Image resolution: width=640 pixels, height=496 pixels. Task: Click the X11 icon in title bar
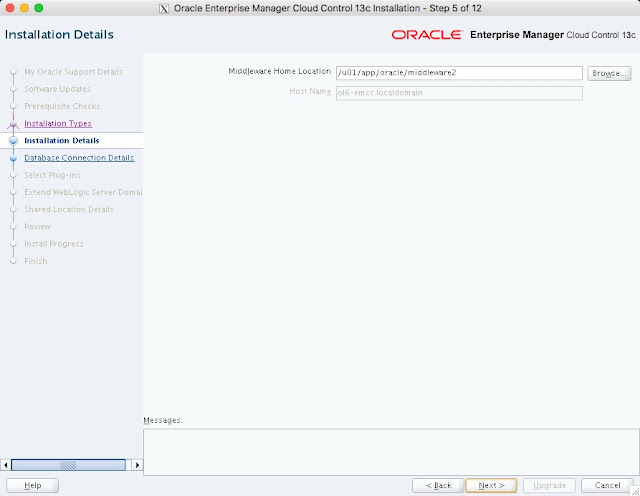164,9
